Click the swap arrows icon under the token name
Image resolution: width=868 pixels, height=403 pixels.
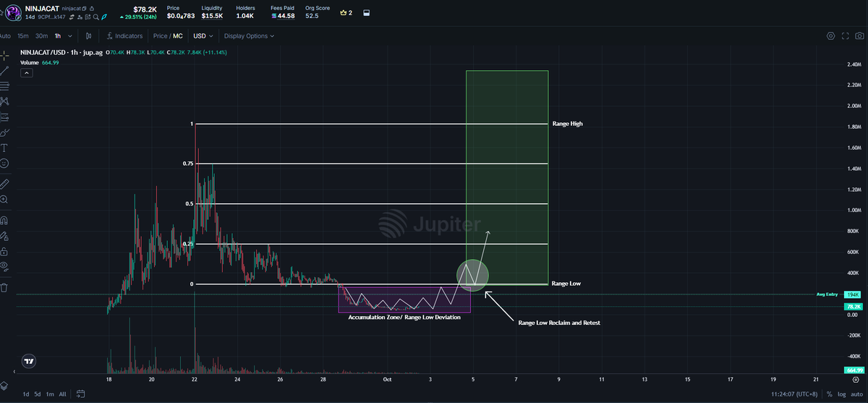pyautogui.click(x=72, y=17)
